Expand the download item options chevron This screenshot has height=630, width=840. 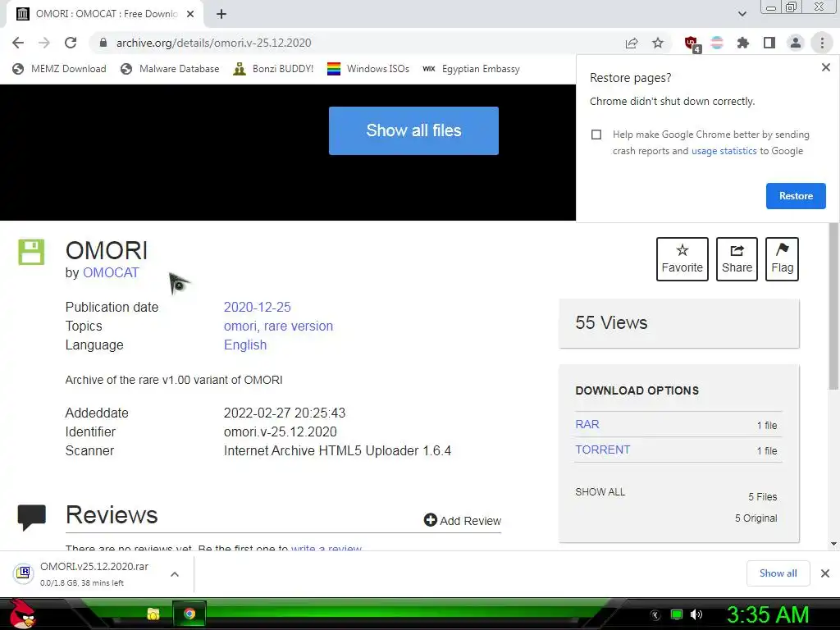click(175, 573)
